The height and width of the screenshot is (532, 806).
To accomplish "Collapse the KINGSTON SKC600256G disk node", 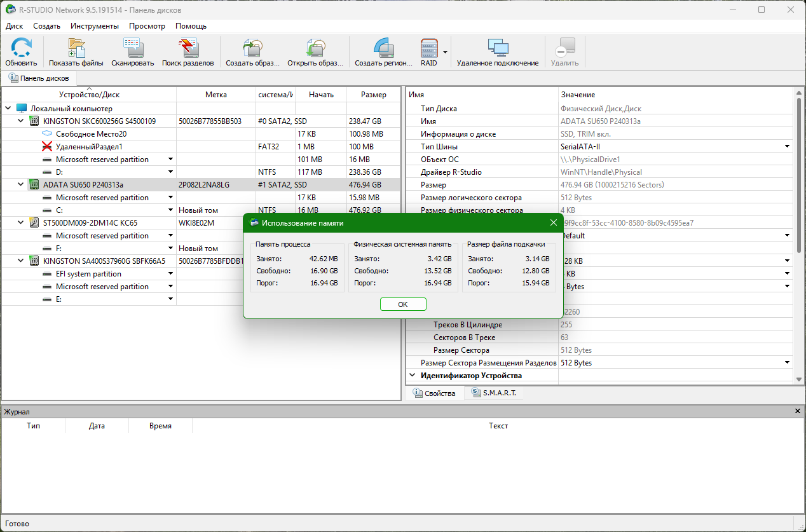I will tap(20, 121).
